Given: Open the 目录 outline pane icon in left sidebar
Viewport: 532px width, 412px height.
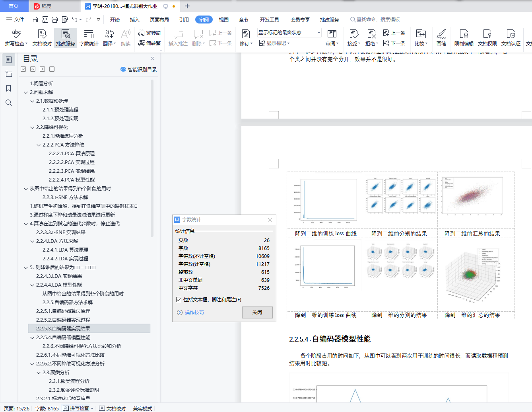Looking at the screenshot, I should click(8, 60).
